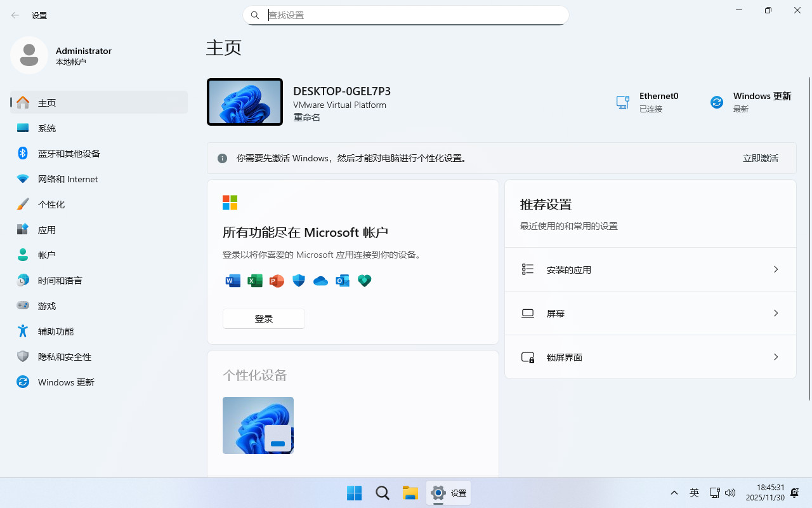Viewport: 812px width, 508px height.
Task: Expand 安装的应用 recommended setting
Action: click(775, 269)
